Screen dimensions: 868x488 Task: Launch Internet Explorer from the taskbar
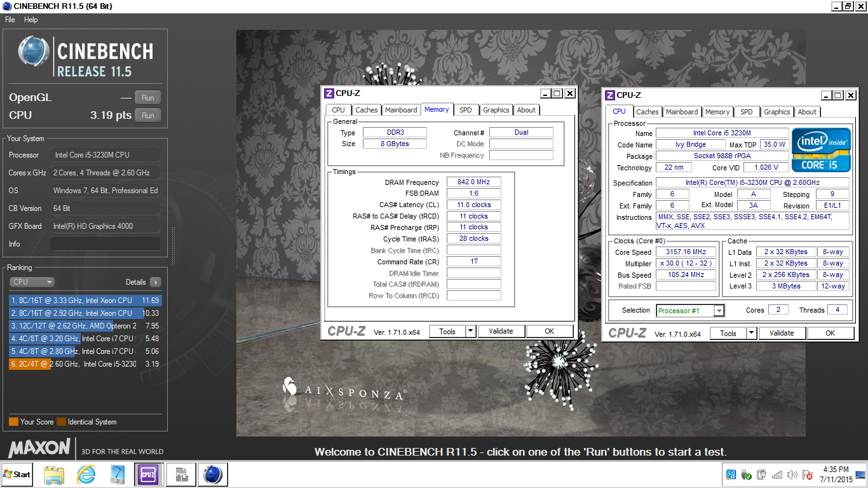86,475
